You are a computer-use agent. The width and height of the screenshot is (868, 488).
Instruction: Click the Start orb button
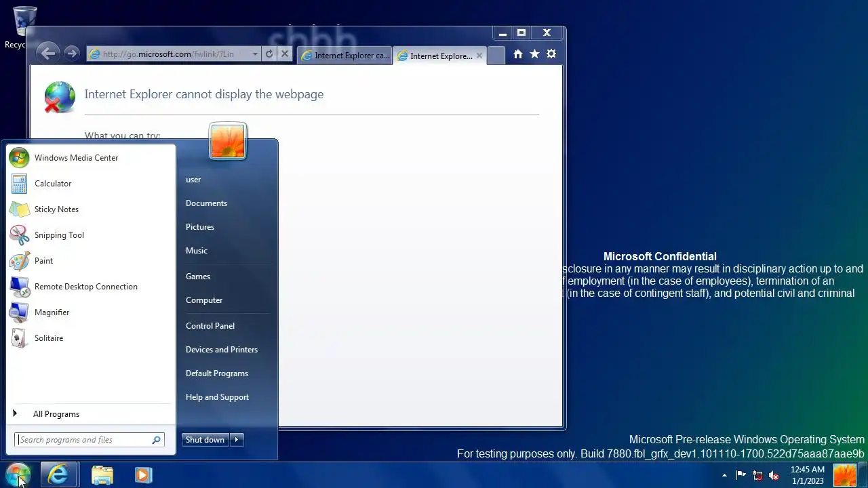18,474
